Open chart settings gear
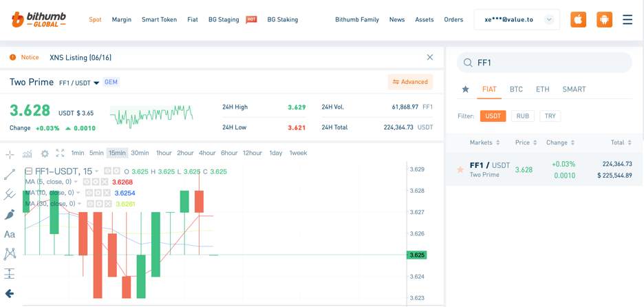Viewport: 644px width, 307px height. coord(45,153)
